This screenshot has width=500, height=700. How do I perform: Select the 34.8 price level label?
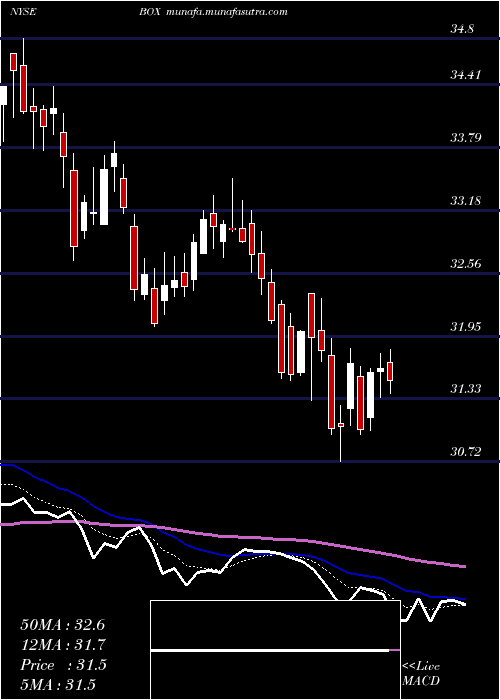(462, 29)
